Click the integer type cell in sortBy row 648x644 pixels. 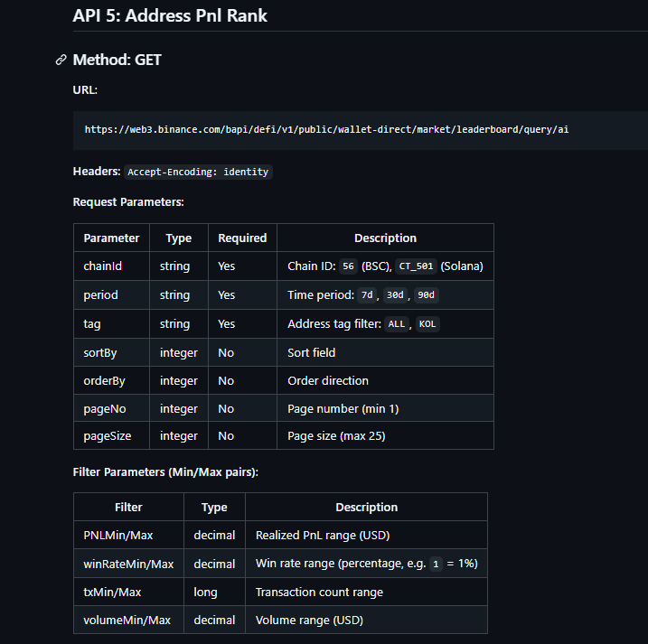coord(179,352)
